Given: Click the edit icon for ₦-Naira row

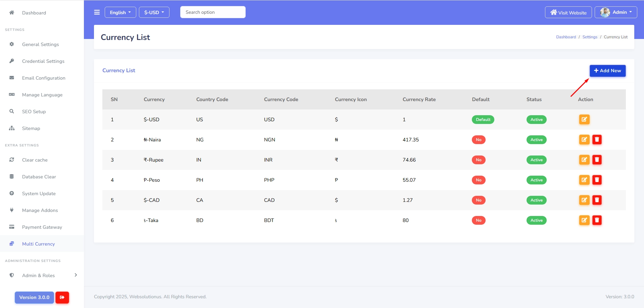Looking at the screenshot, I should pos(584,140).
